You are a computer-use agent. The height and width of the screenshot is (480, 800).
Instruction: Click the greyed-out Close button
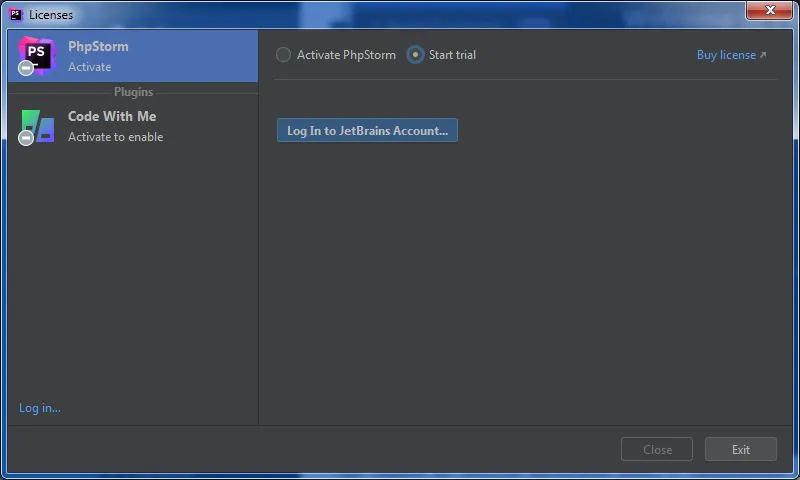pyautogui.click(x=657, y=449)
